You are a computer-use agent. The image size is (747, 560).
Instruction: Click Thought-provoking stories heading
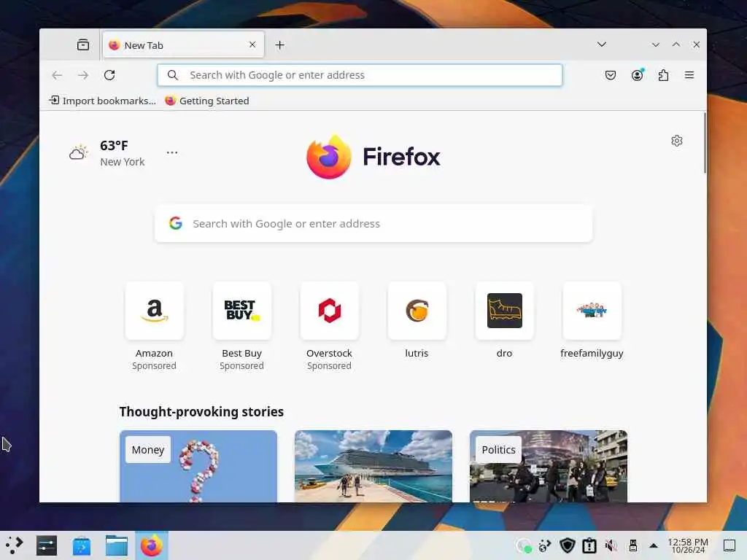pos(201,411)
